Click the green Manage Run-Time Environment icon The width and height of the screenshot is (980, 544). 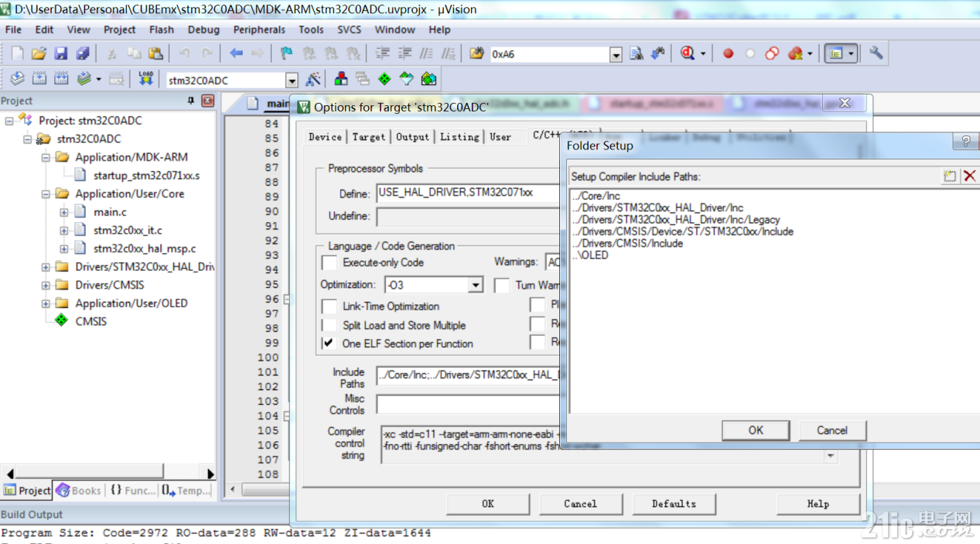384,79
